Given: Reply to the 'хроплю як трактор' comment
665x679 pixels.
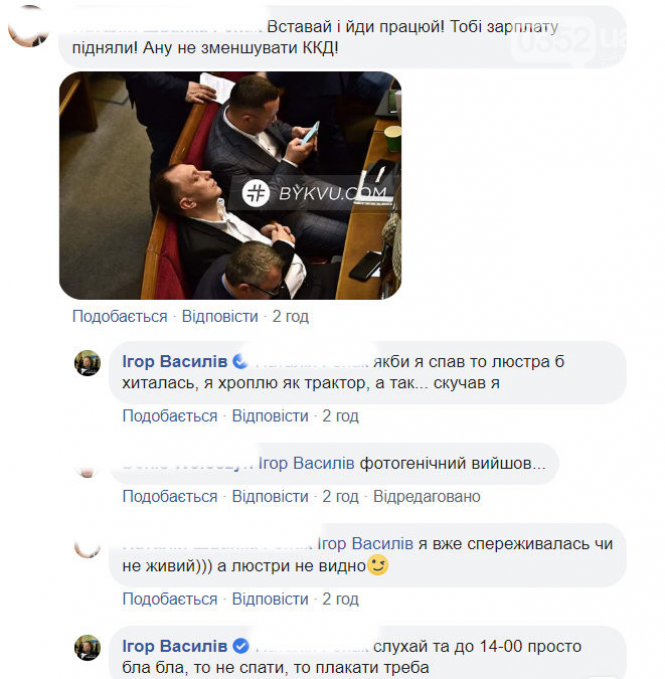Looking at the screenshot, I should (x=270, y=416).
